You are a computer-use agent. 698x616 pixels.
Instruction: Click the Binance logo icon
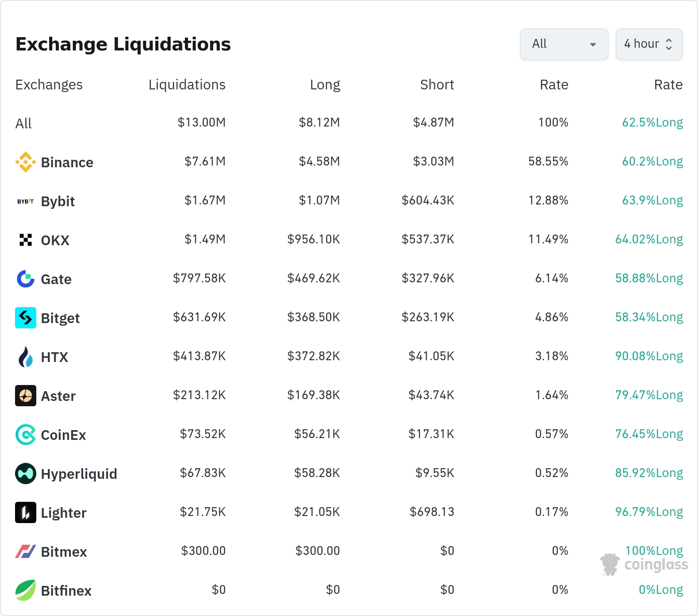click(26, 162)
